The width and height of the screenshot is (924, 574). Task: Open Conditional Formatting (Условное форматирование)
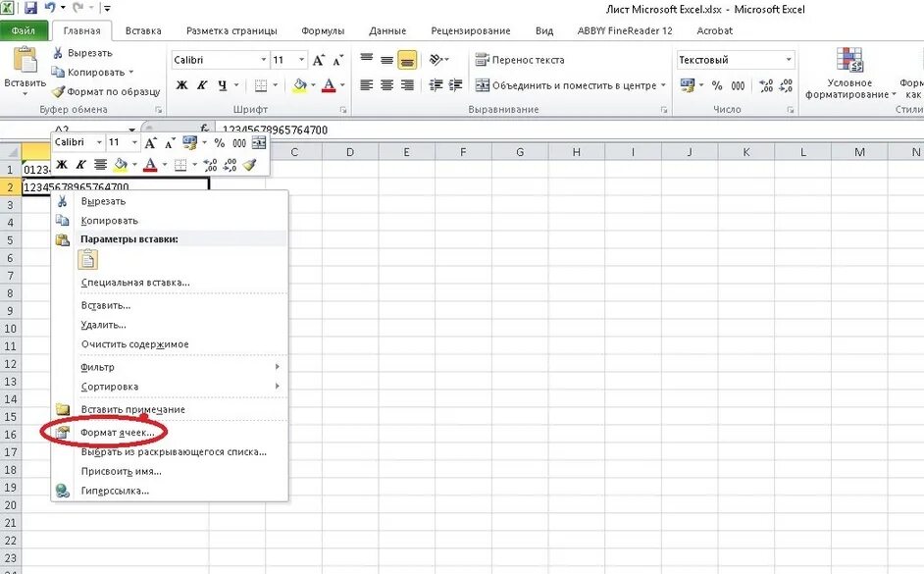coord(849,73)
